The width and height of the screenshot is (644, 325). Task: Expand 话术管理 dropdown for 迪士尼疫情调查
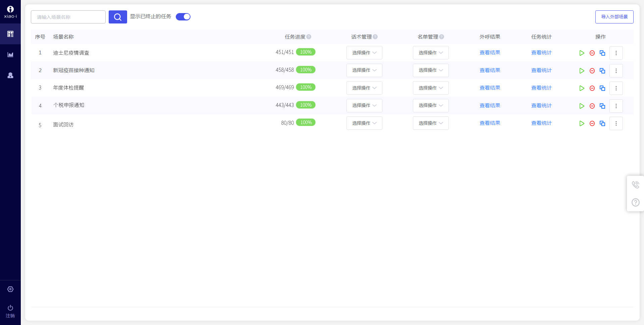364,53
